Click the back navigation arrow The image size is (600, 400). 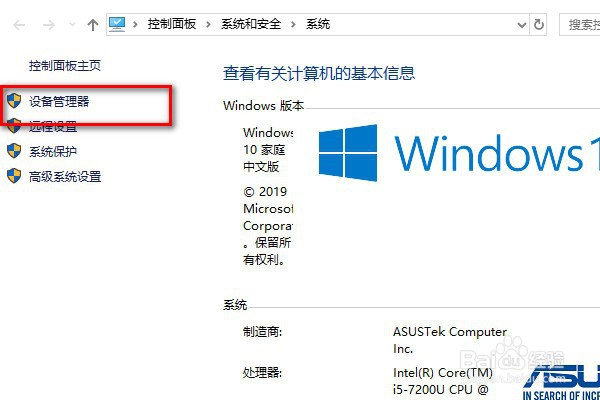[x=19, y=25]
